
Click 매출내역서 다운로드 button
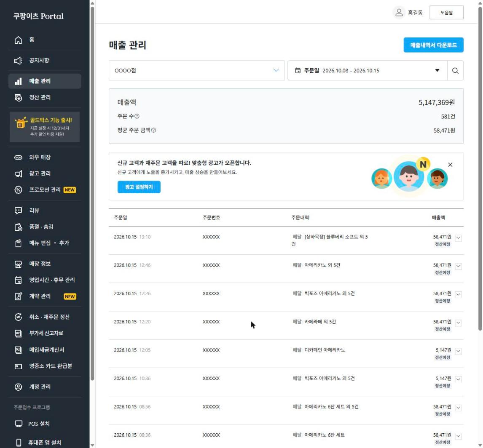433,45
